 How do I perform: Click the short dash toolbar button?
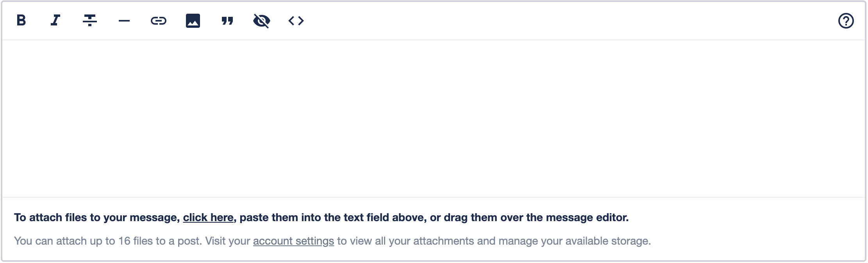pos(124,21)
